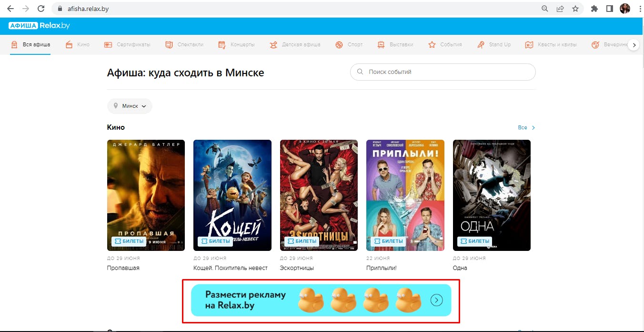
Task: Go back with the browser back arrow
Action: [10, 9]
